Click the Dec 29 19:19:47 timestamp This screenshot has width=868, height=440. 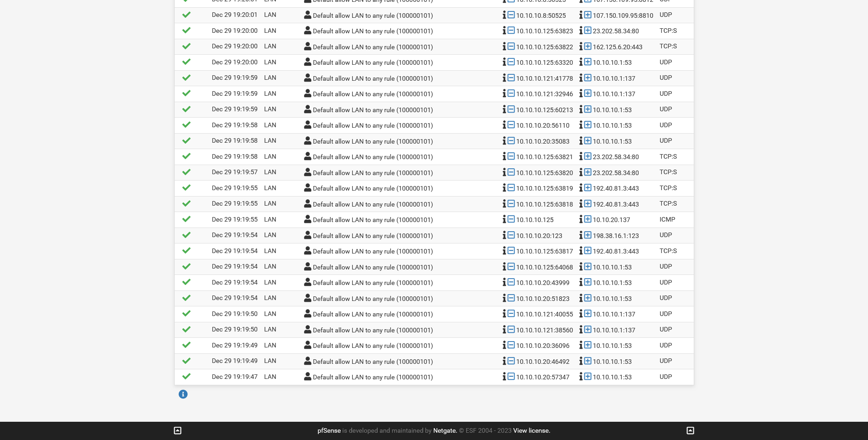(x=235, y=377)
